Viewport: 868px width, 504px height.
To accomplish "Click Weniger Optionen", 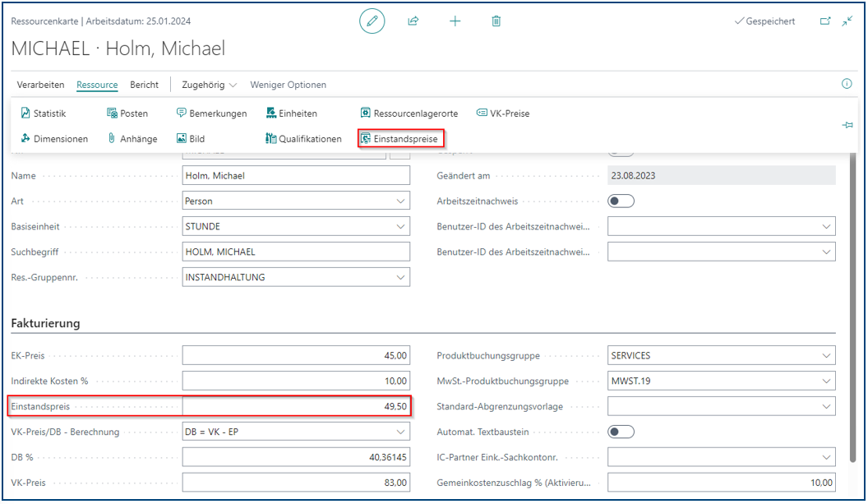I will [x=288, y=85].
